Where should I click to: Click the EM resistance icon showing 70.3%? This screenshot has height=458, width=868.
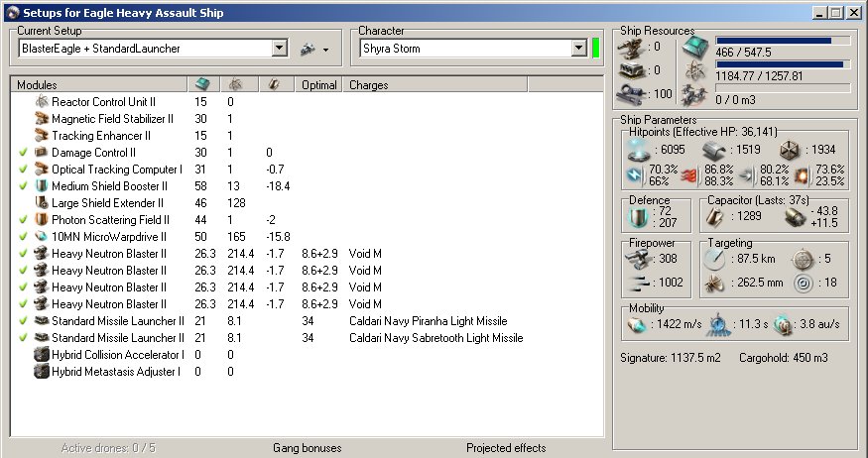tap(635, 175)
